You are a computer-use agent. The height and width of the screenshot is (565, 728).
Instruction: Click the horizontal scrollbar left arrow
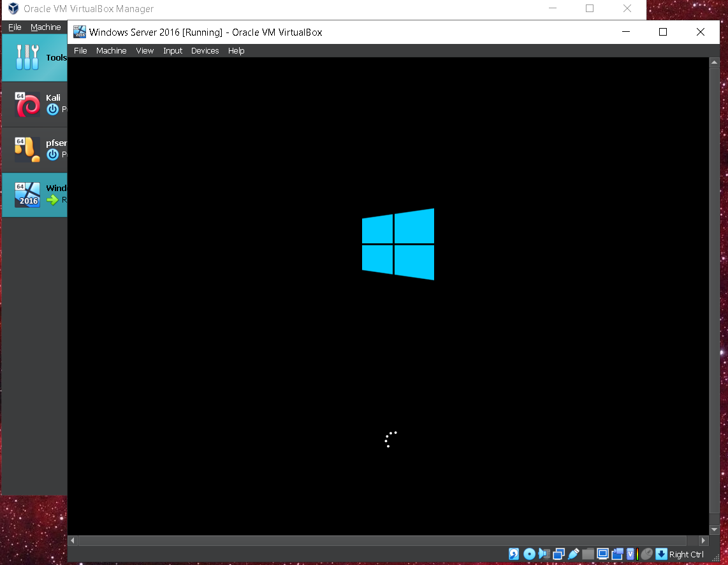(73, 540)
